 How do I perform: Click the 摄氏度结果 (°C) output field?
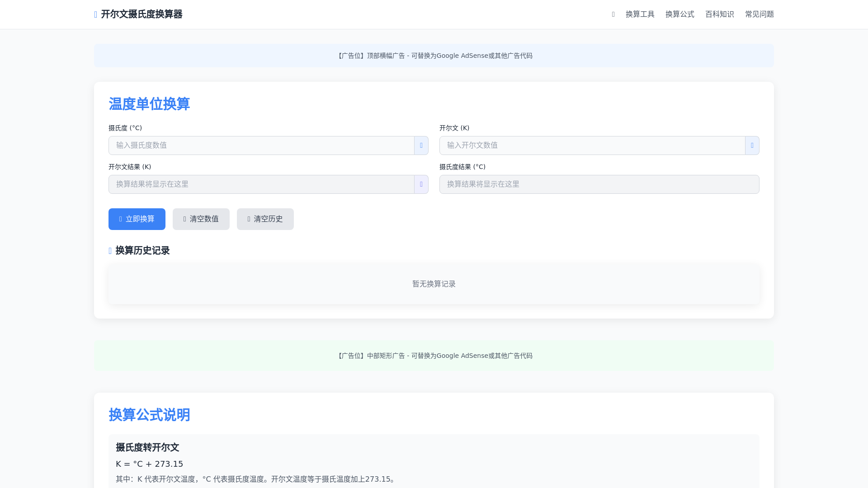(599, 184)
